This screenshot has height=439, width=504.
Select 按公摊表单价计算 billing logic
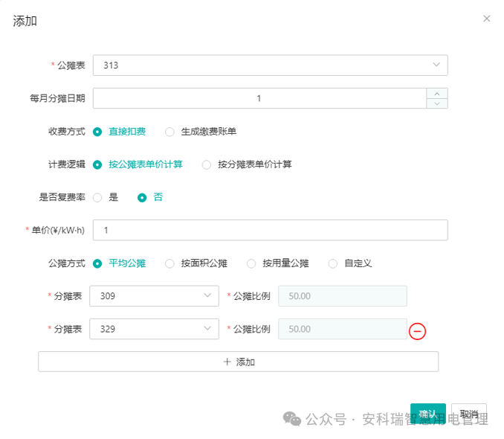[97, 164]
